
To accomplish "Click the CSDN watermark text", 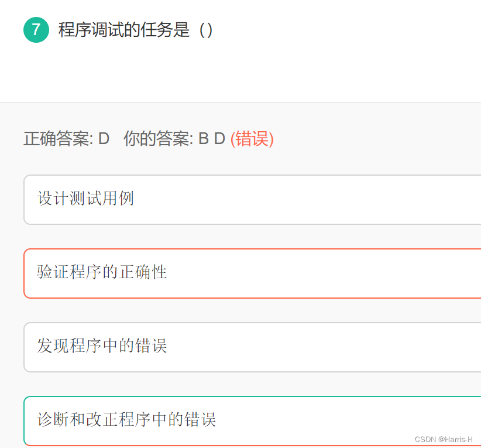I will (425, 439).
